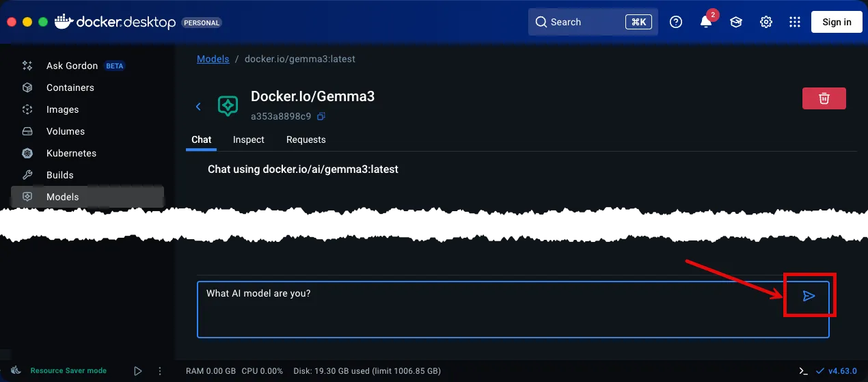Click the macOS yellow minimize window button
This screenshot has width=868, height=382.
coord(27,22)
